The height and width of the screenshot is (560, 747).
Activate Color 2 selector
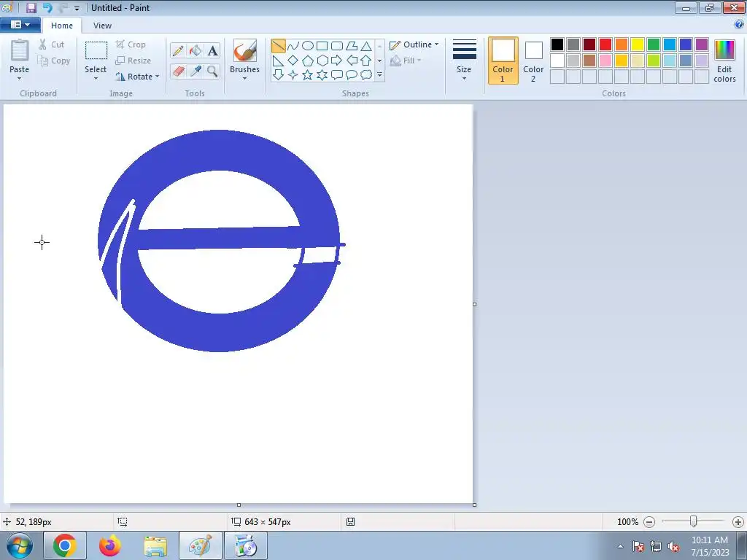(x=533, y=61)
